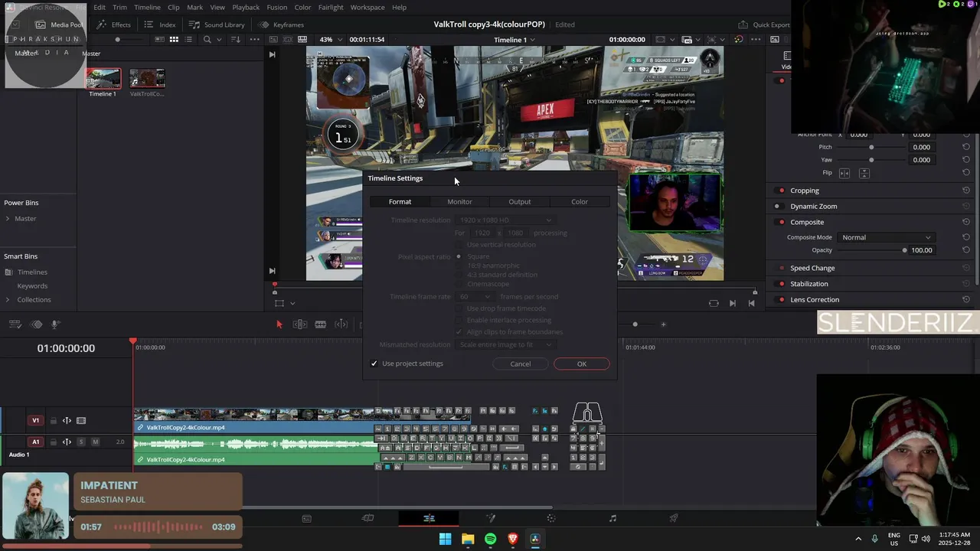Viewport: 980px width, 551px height.
Task: Uncheck Use project settings checkbox
Action: pos(374,364)
